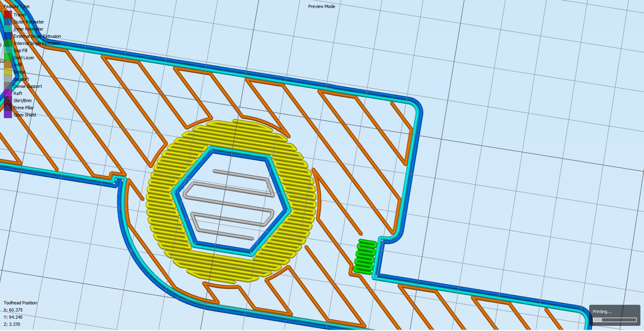Select the Prime Pillar legend label
Screen dimensions: 644x331
(23, 108)
